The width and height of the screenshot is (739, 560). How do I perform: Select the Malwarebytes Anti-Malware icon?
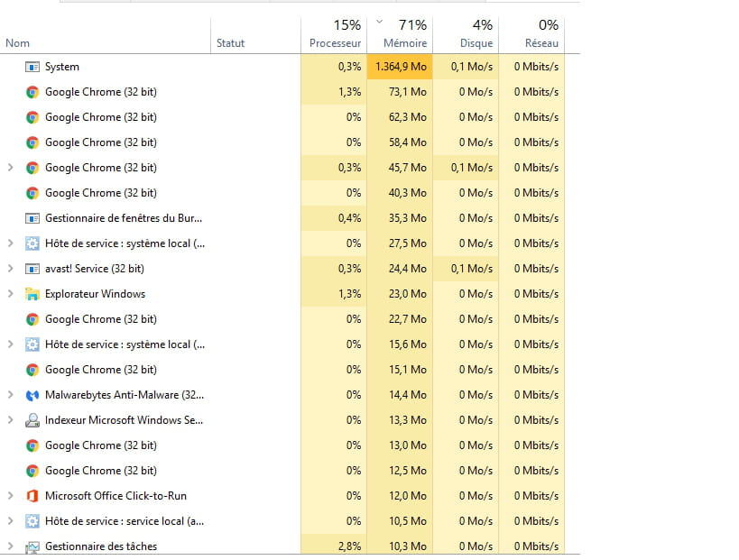[32, 395]
